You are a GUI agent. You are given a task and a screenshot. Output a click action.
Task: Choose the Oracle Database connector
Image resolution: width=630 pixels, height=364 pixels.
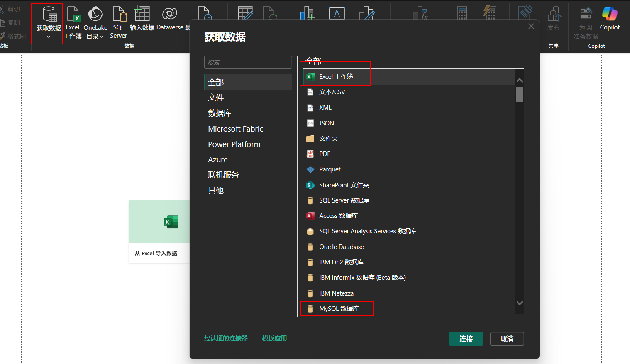click(409, 247)
